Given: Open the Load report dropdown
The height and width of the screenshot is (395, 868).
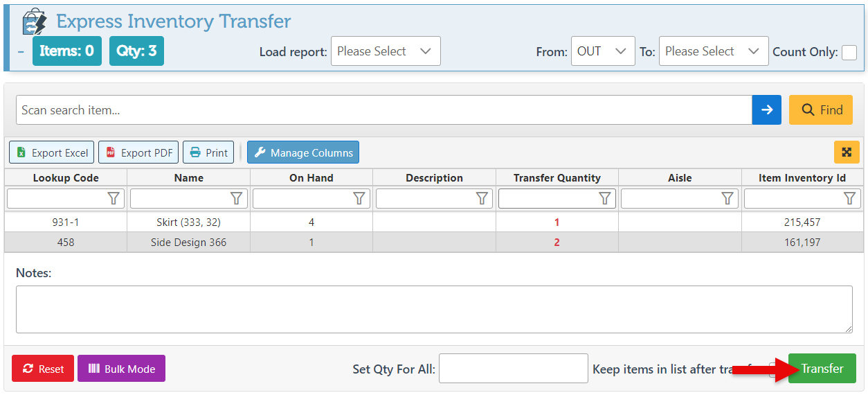Looking at the screenshot, I should 386,51.
